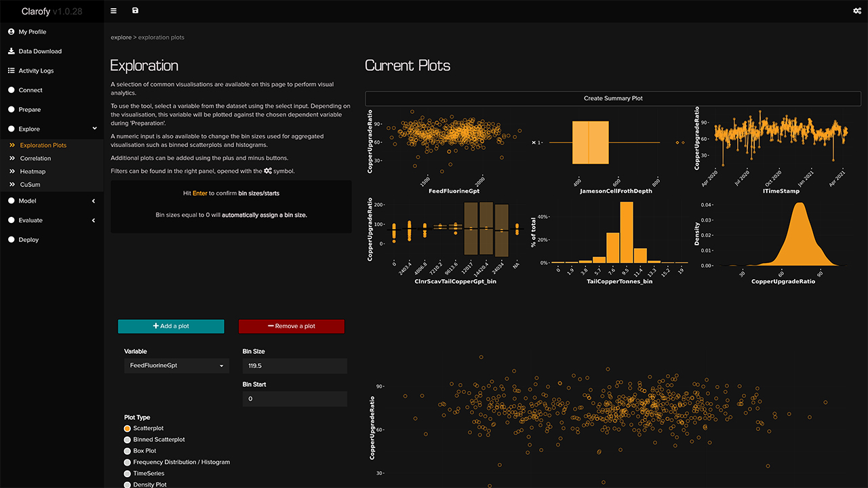Click the My Profile user icon
Screen dimensions: 868x488
point(12,32)
